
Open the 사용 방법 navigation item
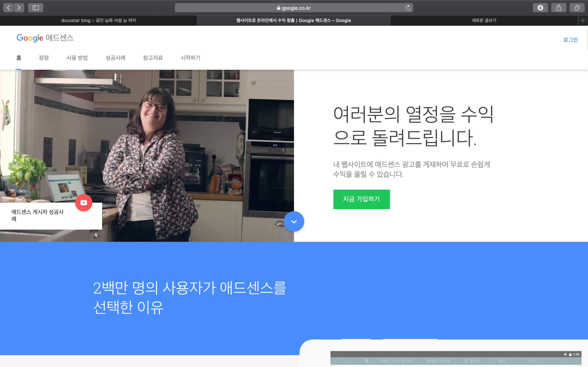(x=77, y=58)
